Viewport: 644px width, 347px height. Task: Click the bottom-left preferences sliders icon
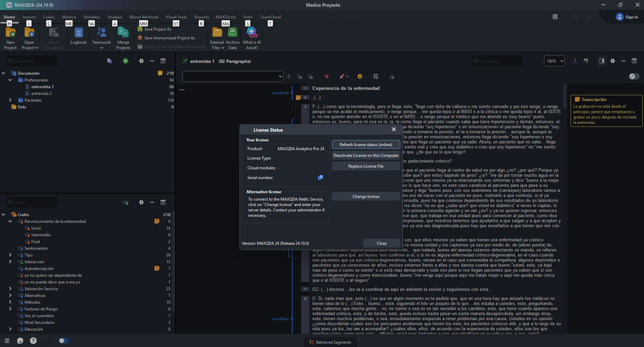click(x=7, y=341)
